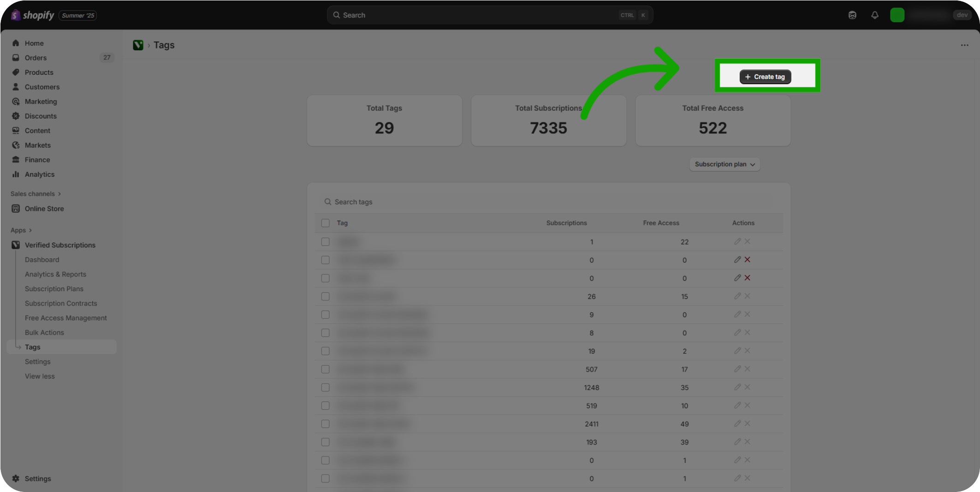Screen dimensions: 980x492
Task: Open the page three-dots menu
Action: [x=964, y=45]
